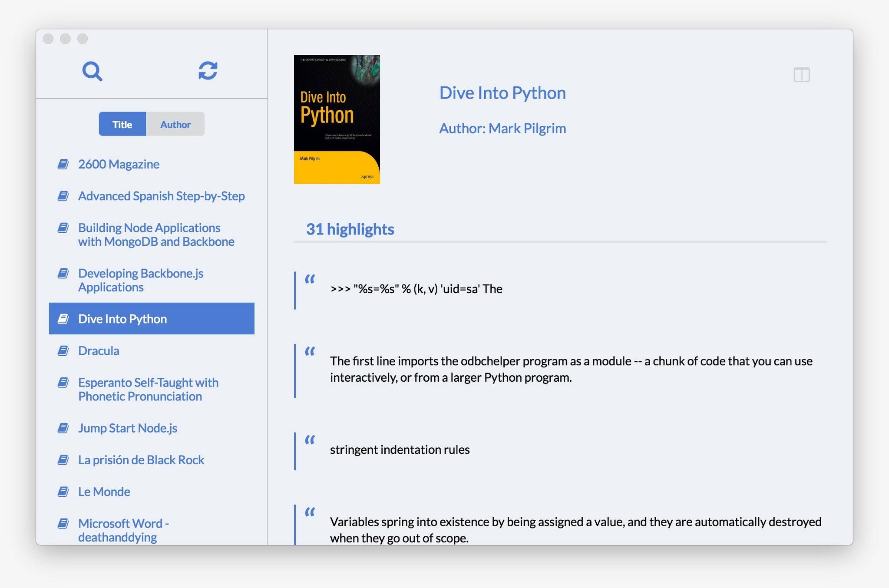Click the book icon beside La prisión de Black Rock
This screenshot has width=889, height=588.
click(63, 460)
